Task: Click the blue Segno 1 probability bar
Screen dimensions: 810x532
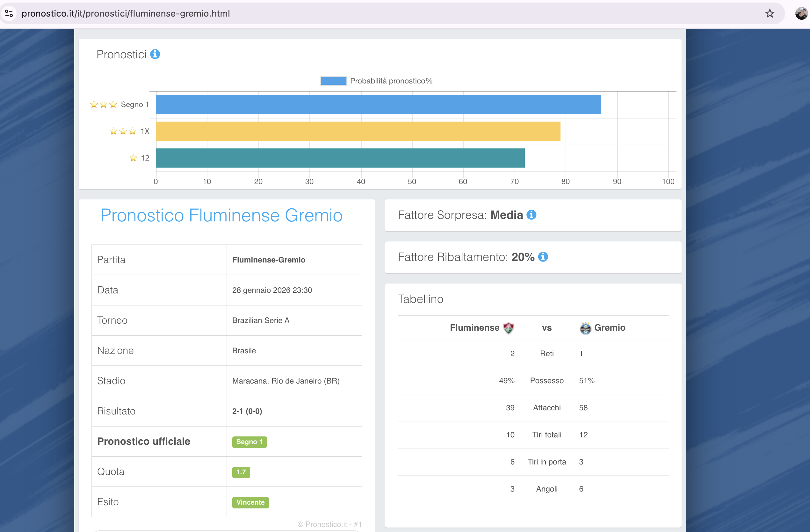Action: pyautogui.click(x=378, y=104)
